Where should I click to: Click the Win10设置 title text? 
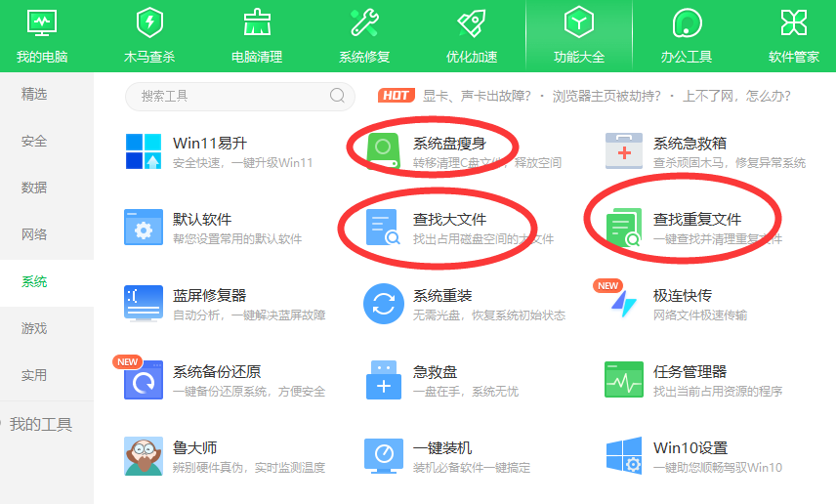click(691, 448)
